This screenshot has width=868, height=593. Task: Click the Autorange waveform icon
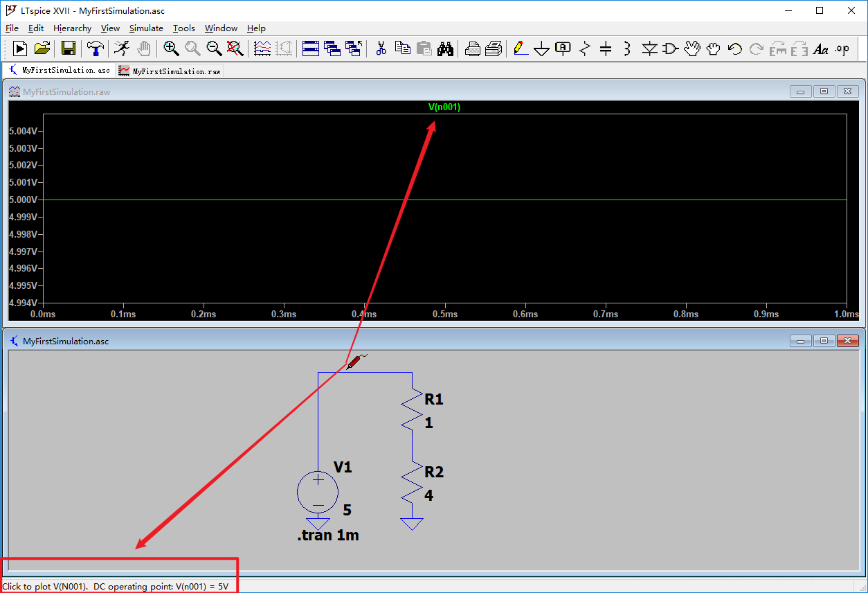point(262,48)
